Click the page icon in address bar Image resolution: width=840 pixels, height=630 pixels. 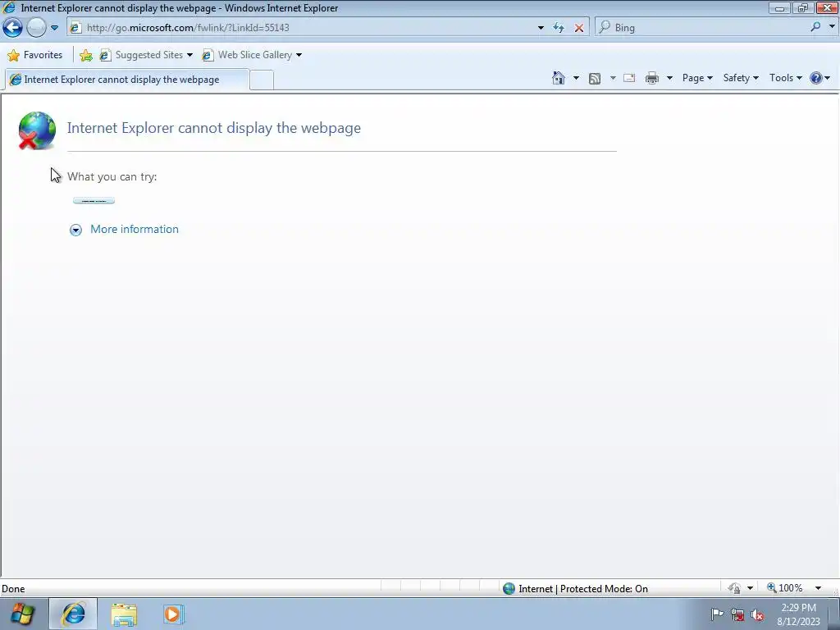click(x=75, y=28)
